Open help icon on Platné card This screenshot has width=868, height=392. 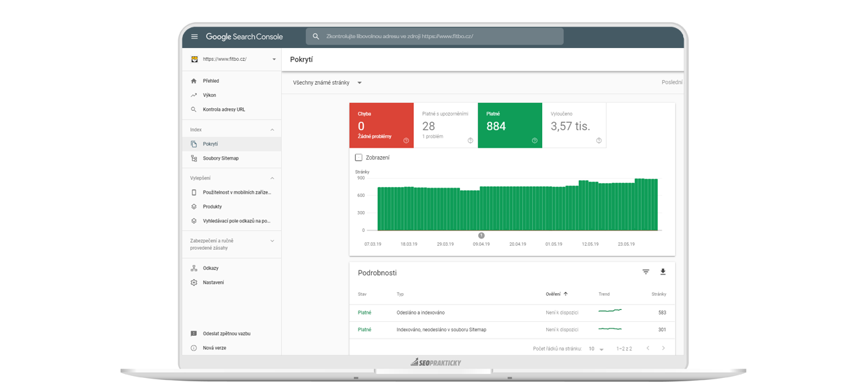[534, 141]
